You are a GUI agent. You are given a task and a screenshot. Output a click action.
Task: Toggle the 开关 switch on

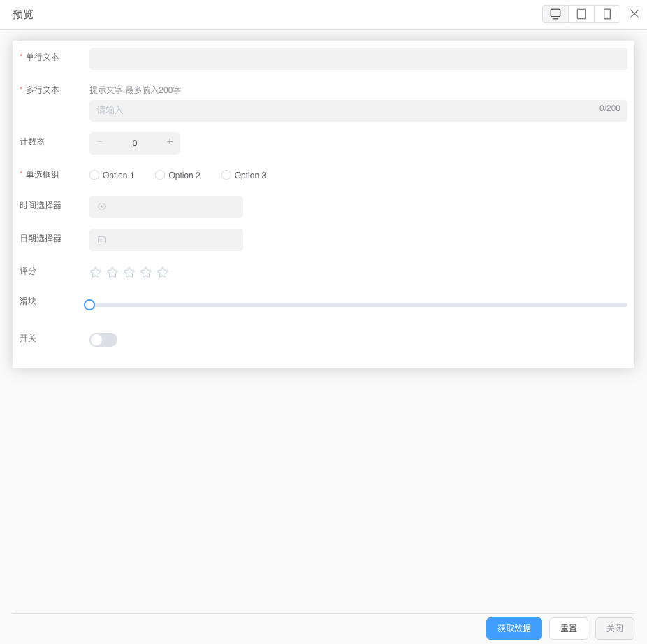(x=103, y=340)
